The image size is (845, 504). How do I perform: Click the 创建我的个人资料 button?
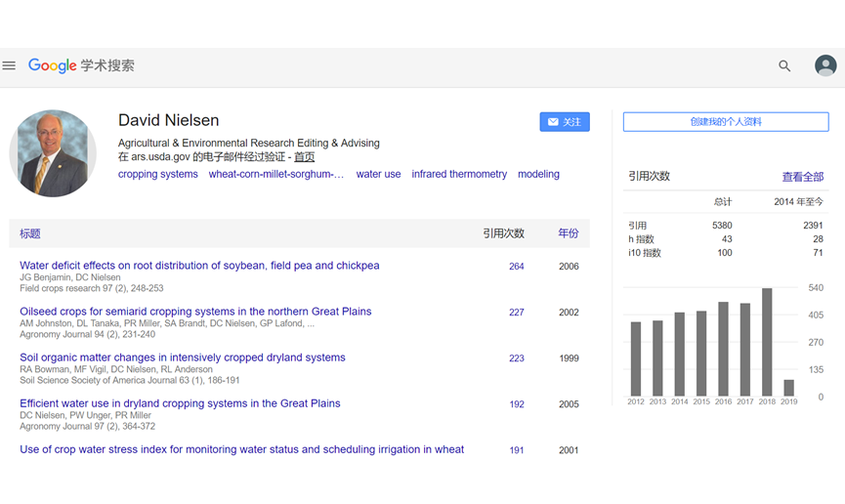click(726, 122)
